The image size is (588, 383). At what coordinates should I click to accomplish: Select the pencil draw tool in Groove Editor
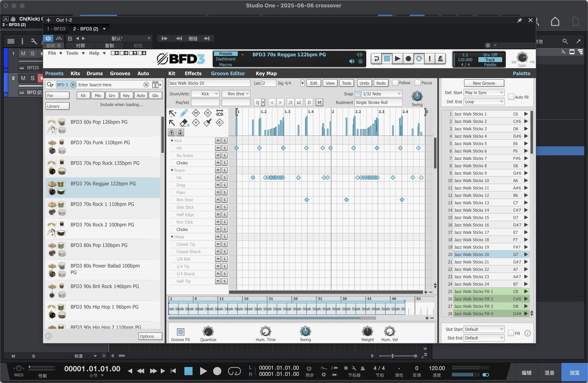[x=184, y=113]
